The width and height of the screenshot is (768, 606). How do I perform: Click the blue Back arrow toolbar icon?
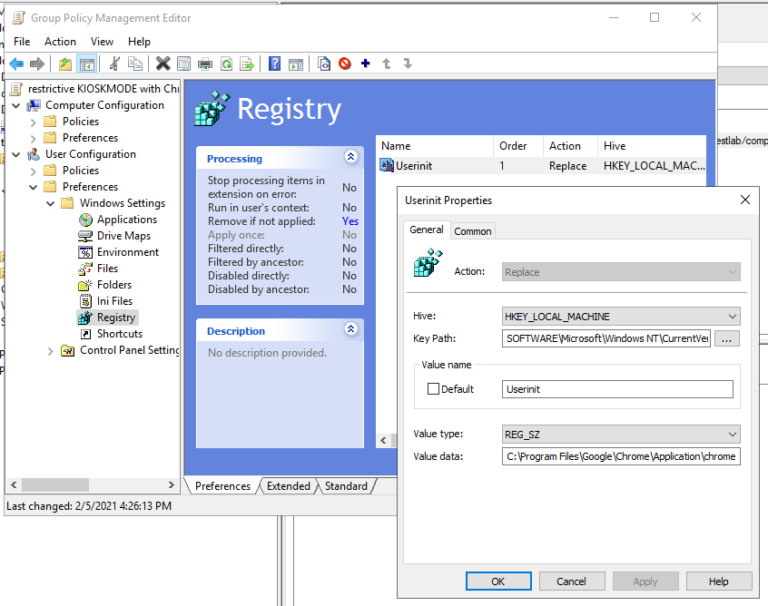17,64
